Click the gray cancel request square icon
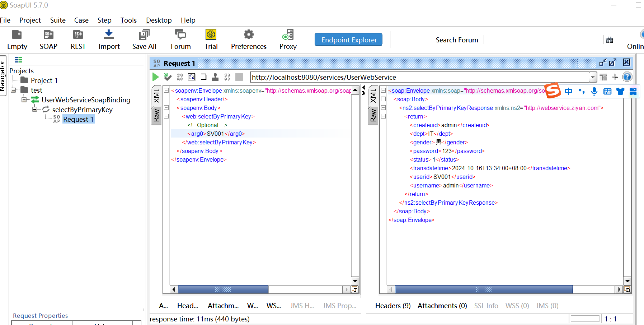644x325 pixels. (x=239, y=77)
